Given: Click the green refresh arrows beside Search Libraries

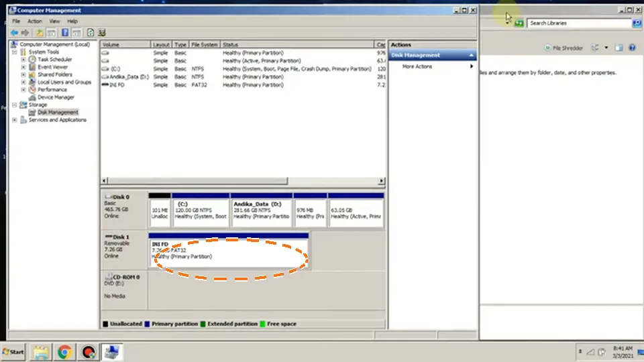Looking at the screenshot, I should point(519,23).
